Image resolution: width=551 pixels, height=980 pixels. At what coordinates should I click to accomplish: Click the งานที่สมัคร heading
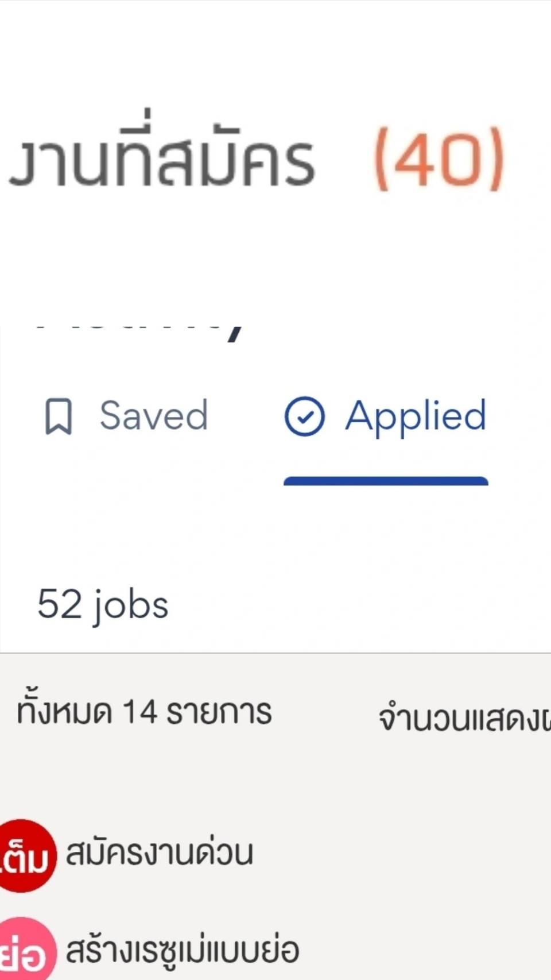(x=161, y=155)
